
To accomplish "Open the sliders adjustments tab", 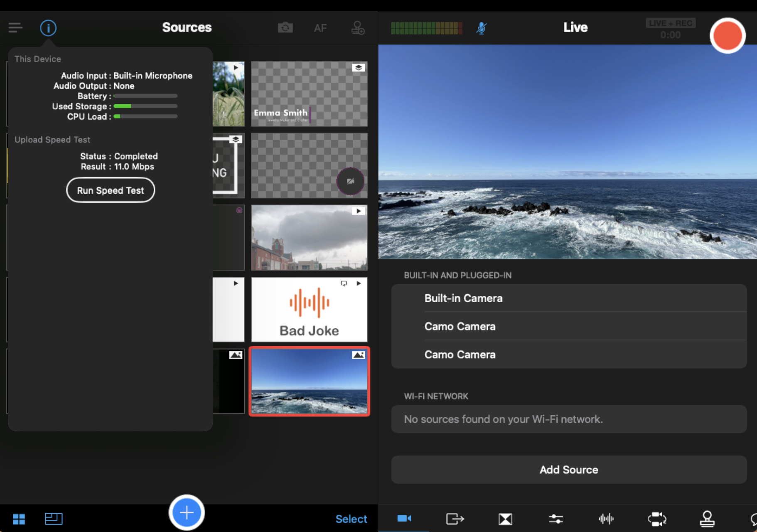I will click(555, 519).
